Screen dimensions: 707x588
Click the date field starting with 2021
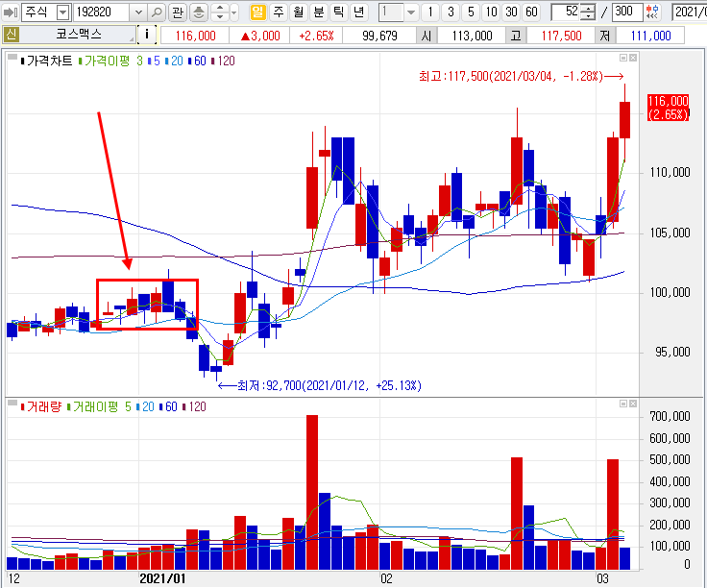(x=690, y=12)
